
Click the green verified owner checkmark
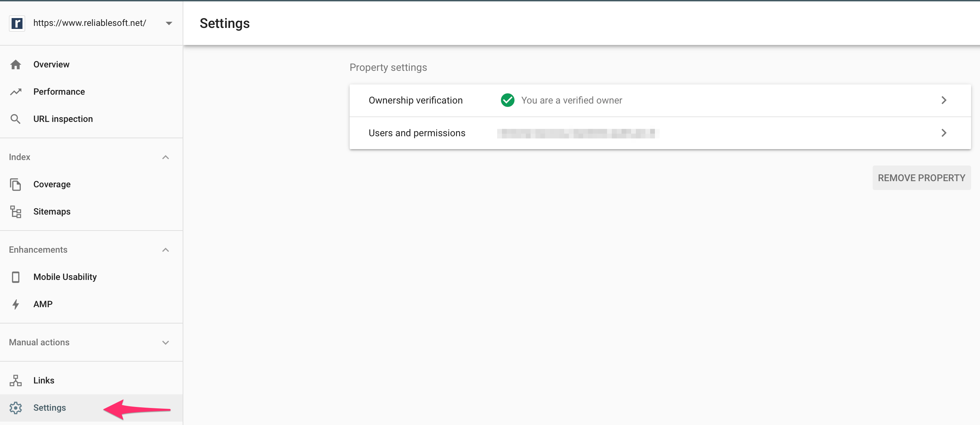(x=507, y=100)
